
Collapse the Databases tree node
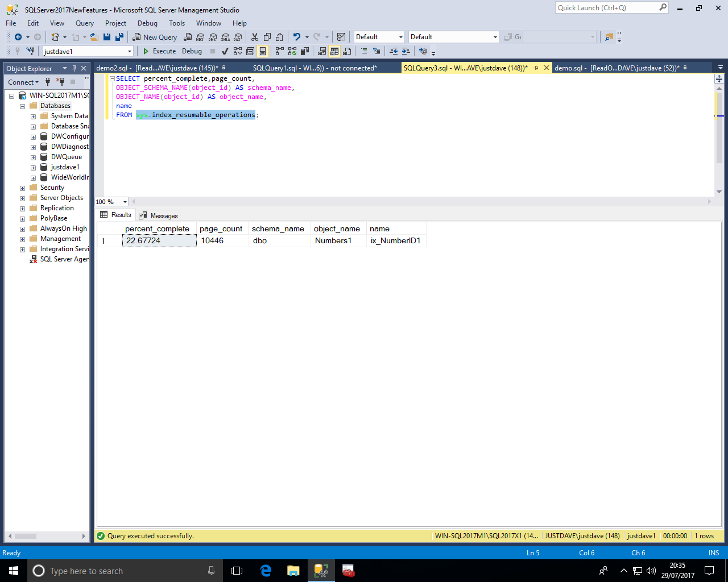[23, 106]
